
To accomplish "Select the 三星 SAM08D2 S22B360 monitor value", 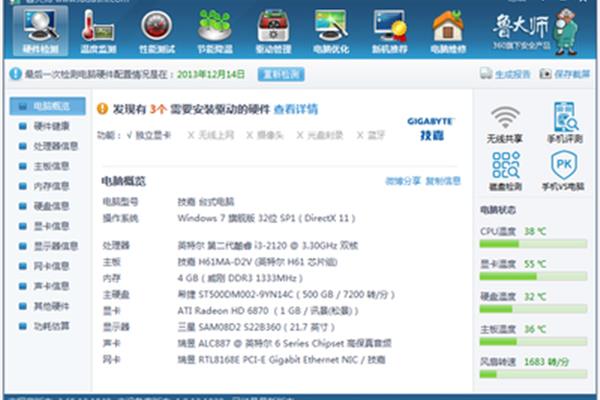I will pos(256,327).
